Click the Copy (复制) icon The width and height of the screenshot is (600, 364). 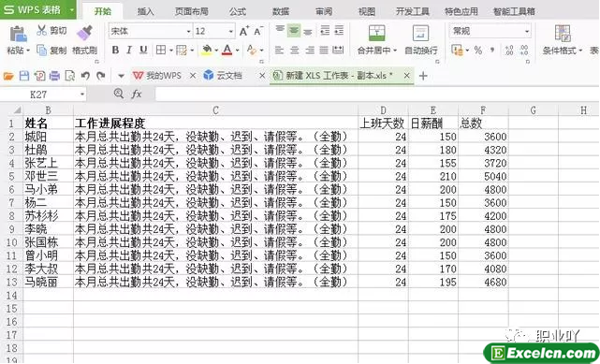(x=41, y=51)
